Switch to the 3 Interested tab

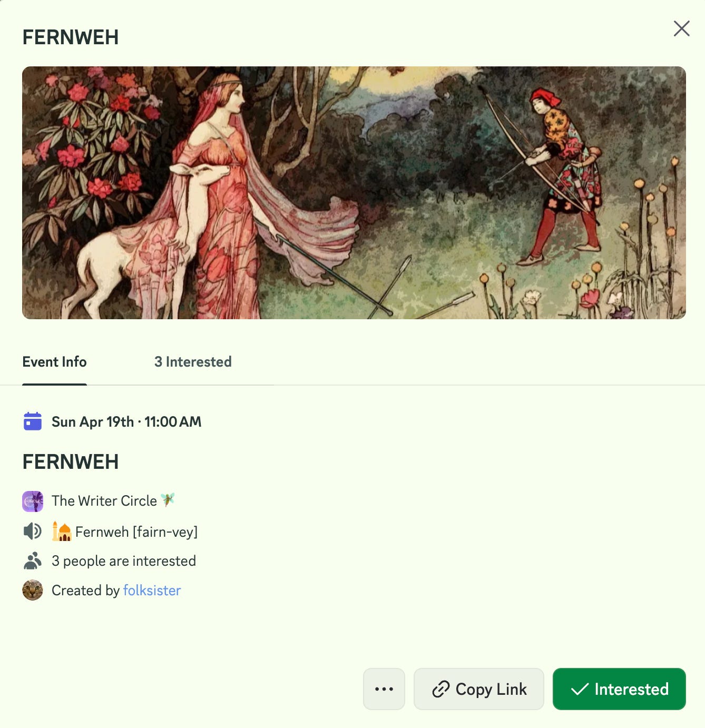(193, 362)
